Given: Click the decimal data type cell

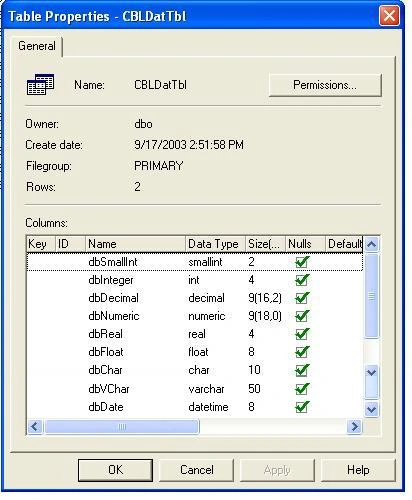Looking at the screenshot, I should [x=206, y=298].
